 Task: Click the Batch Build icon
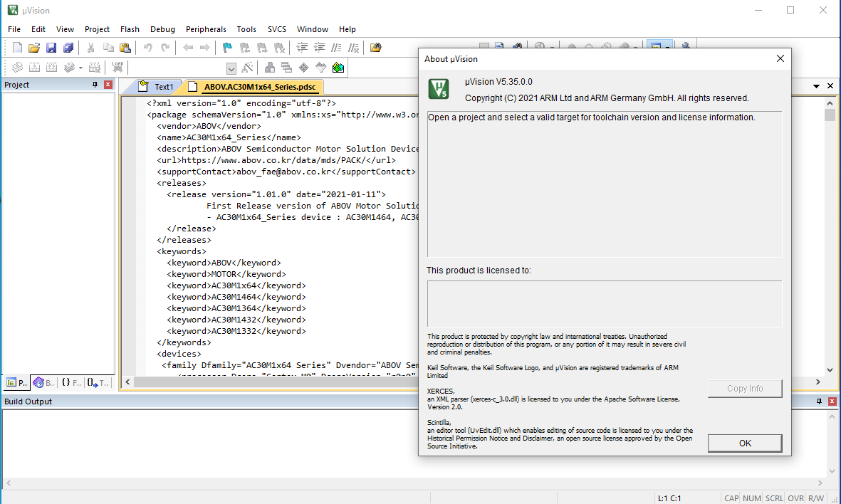click(69, 68)
